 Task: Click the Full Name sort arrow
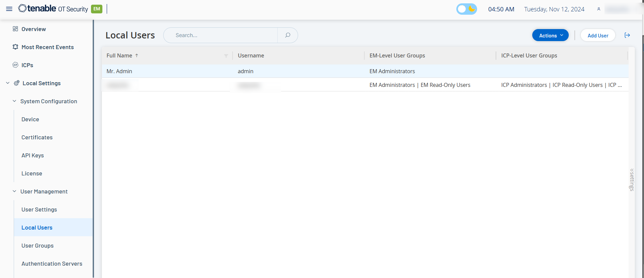click(x=137, y=55)
